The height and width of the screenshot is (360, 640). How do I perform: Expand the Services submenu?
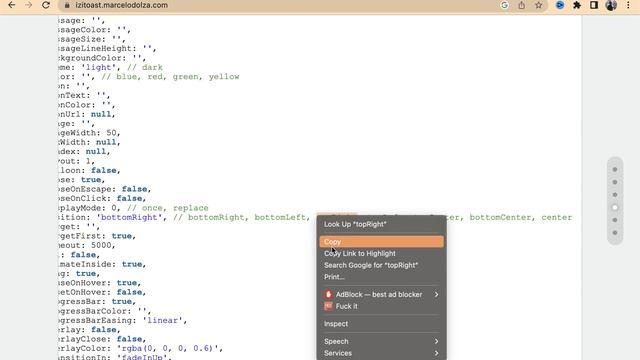(381, 353)
